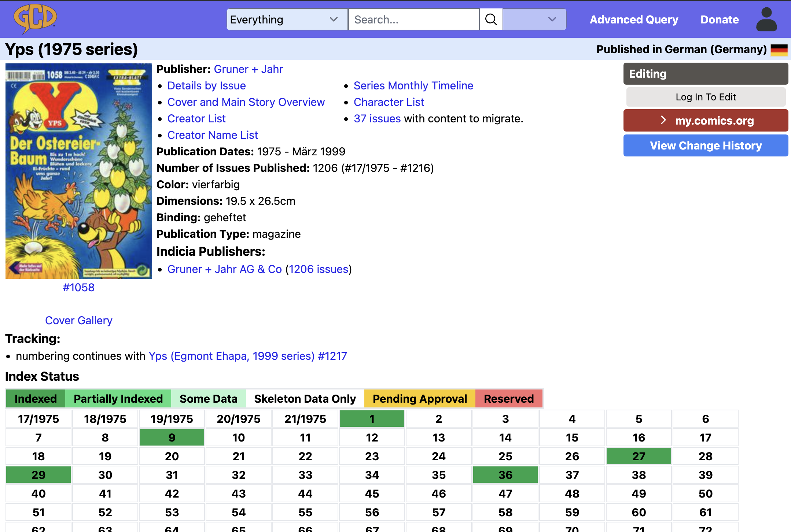
Task: Open issue 56 cell
Action: pos(372,512)
